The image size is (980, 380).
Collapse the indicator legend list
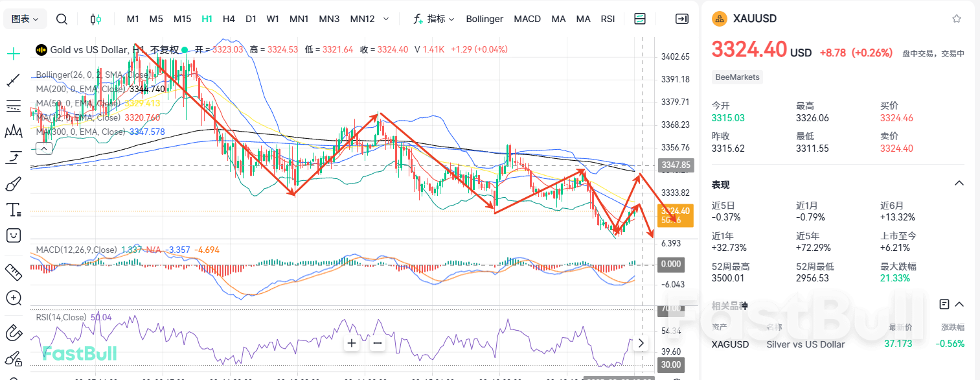pyautogui.click(x=44, y=148)
